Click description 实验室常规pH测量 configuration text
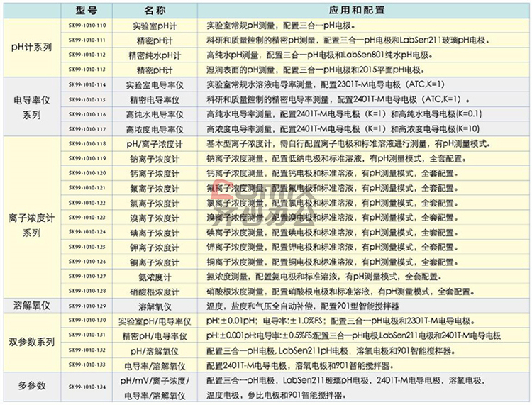Viewport: 532px width, 405px height. coord(282,26)
